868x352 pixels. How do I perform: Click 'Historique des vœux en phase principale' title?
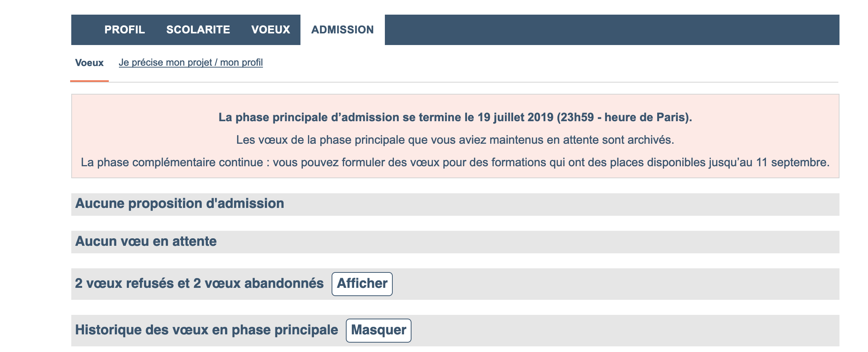206,330
